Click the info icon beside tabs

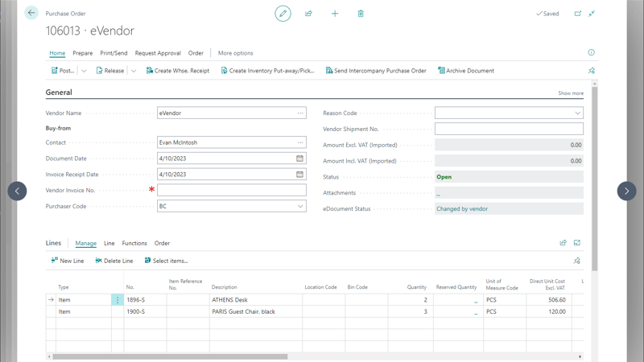point(591,53)
